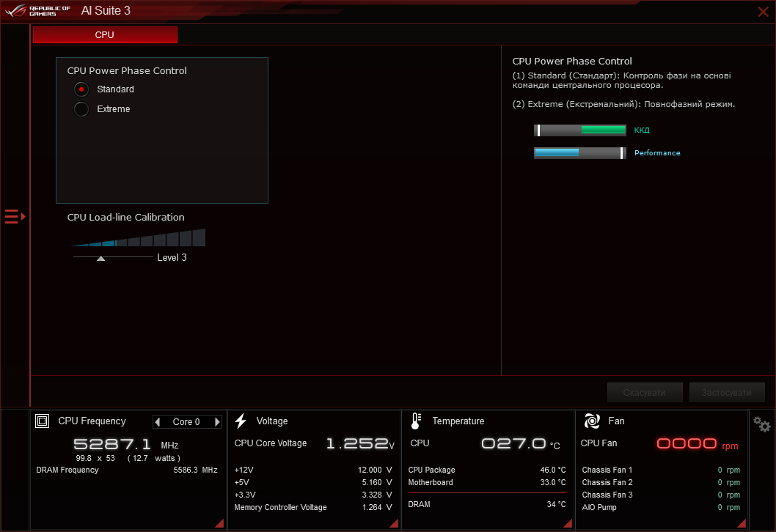Open the next core via right arrow
The width and height of the screenshot is (776, 532).
point(217,421)
